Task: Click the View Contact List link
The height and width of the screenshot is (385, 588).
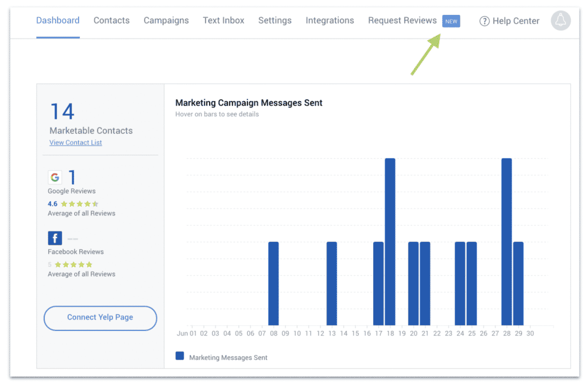Action: coord(76,143)
